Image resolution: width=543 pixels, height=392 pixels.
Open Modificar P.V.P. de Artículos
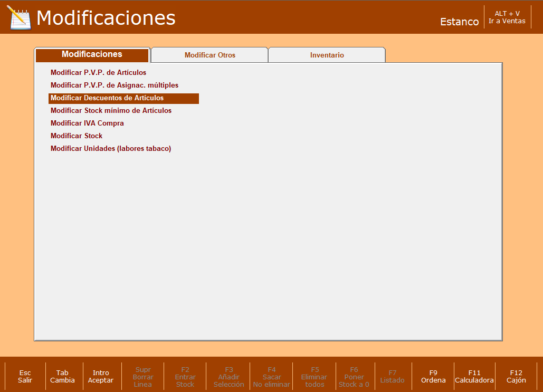(x=98, y=72)
